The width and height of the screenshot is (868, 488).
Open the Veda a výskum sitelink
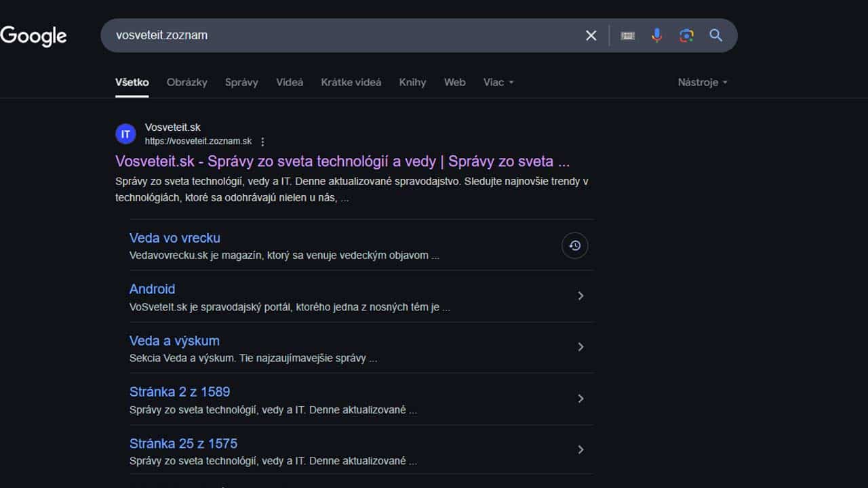coord(174,341)
